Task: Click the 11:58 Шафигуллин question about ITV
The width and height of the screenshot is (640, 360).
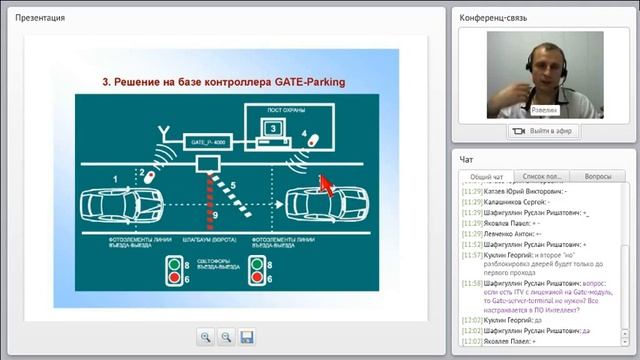Action: tap(538, 297)
